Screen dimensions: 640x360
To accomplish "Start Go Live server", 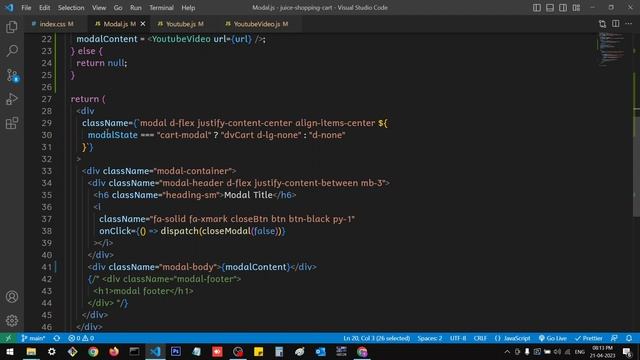I will 553,338.
